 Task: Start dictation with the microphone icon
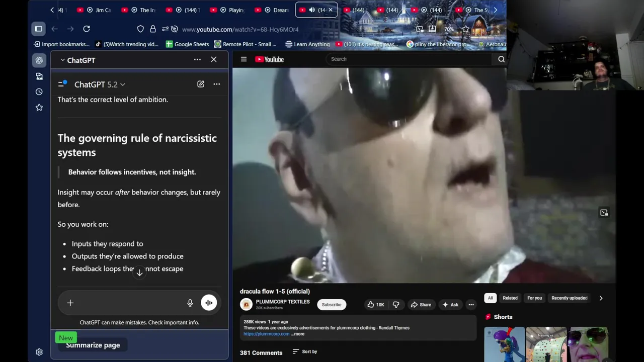pos(190,303)
